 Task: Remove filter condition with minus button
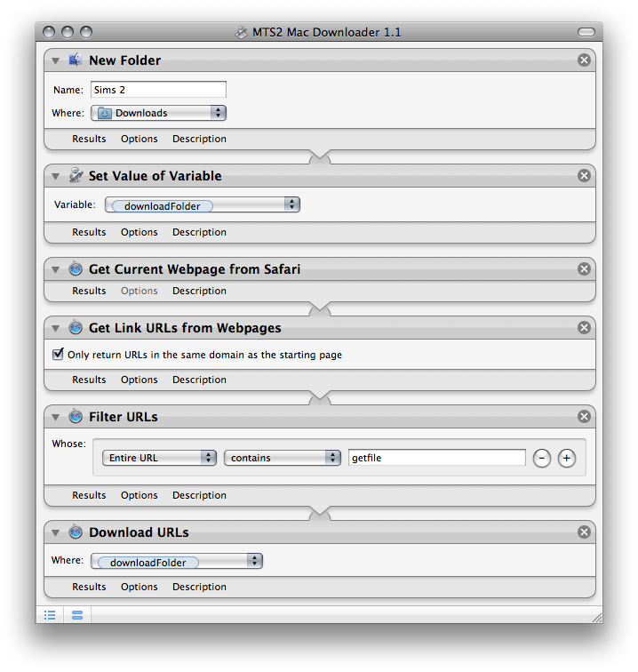[542, 458]
